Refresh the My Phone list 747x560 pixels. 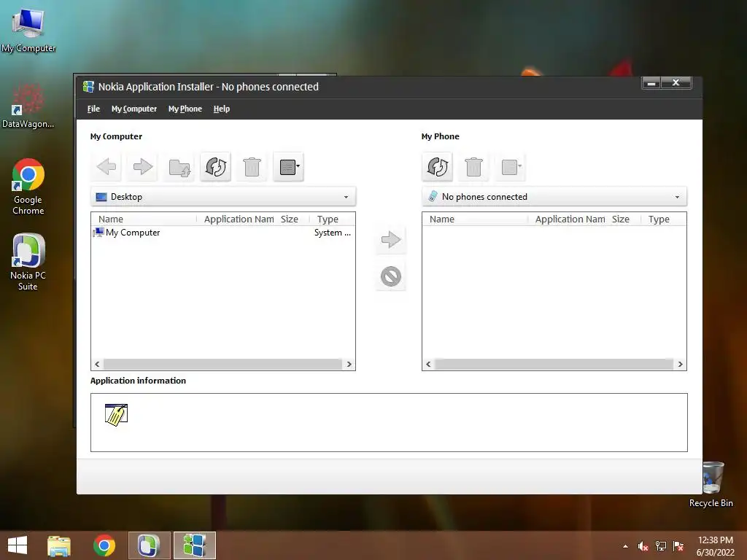click(x=438, y=167)
